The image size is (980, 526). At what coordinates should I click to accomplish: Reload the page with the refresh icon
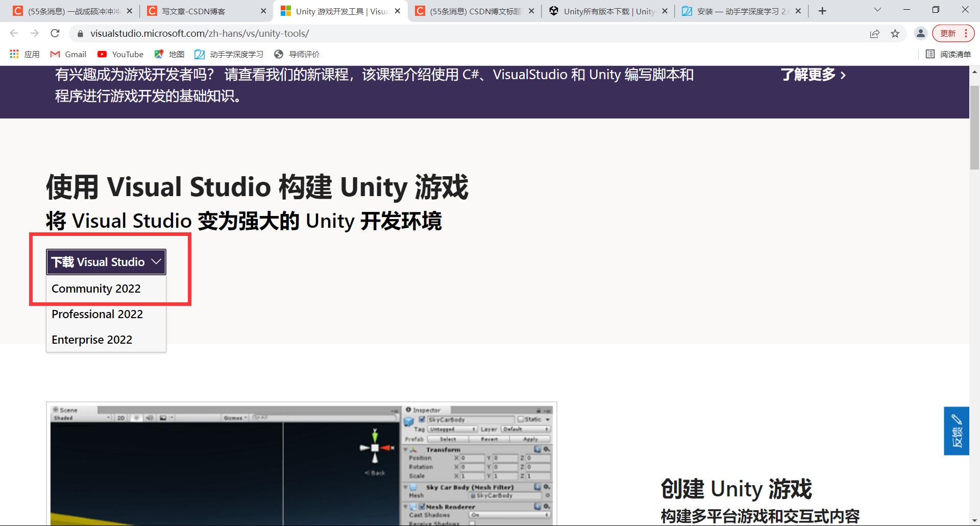55,33
